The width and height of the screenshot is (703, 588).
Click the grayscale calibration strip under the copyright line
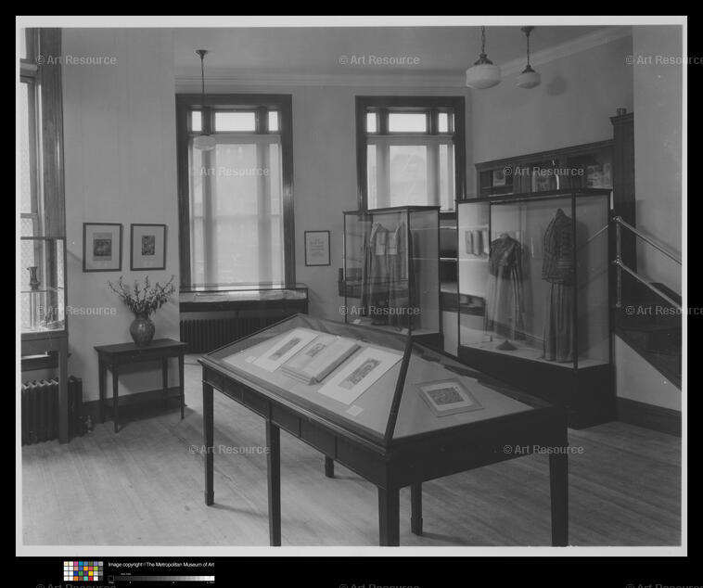pos(161,579)
